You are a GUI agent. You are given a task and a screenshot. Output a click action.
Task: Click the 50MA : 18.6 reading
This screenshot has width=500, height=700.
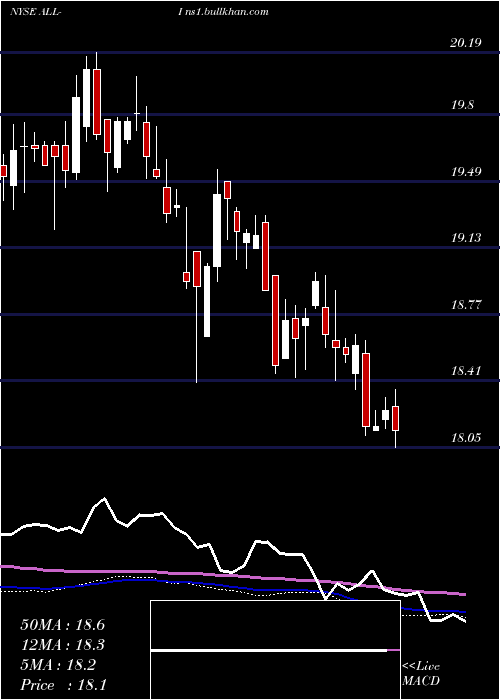coord(62,625)
